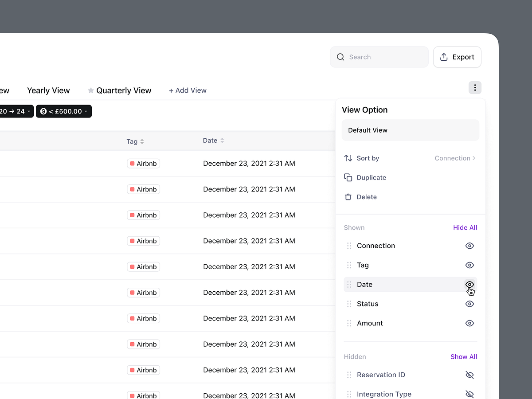Viewport: 532px width, 399px height.
Task: Open the Sort by Connection chevron
Action: coord(474,158)
